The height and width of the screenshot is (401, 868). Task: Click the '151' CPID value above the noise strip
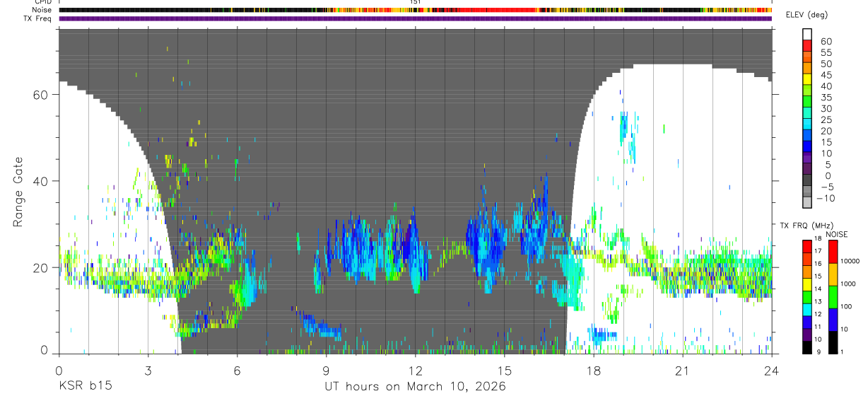click(x=416, y=2)
